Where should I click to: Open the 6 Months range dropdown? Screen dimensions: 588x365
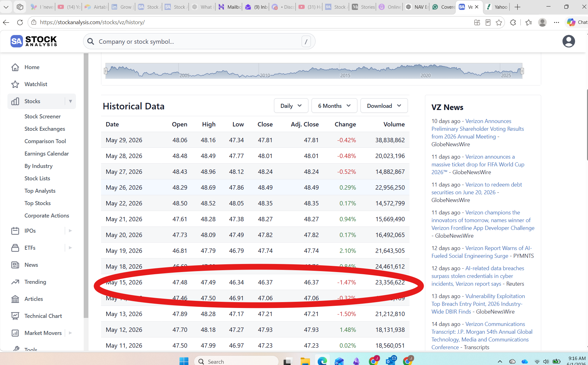334,106
